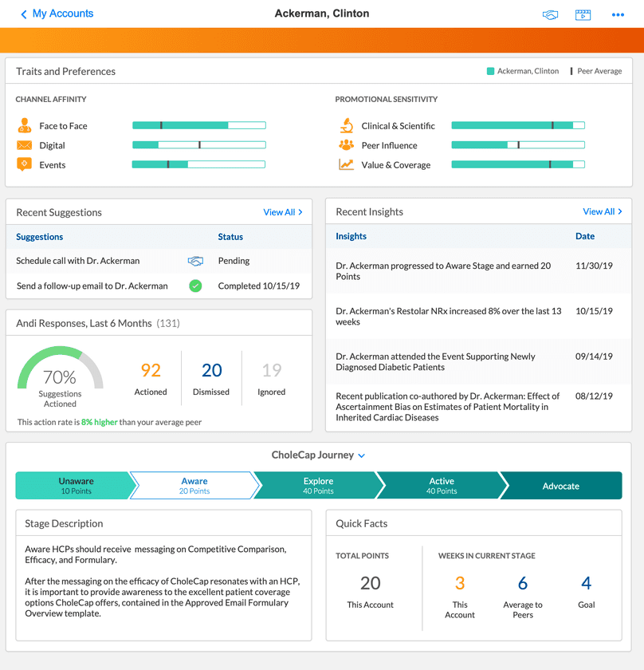
Task: Click the pending call handshake status icon
Action: (195, 261)
